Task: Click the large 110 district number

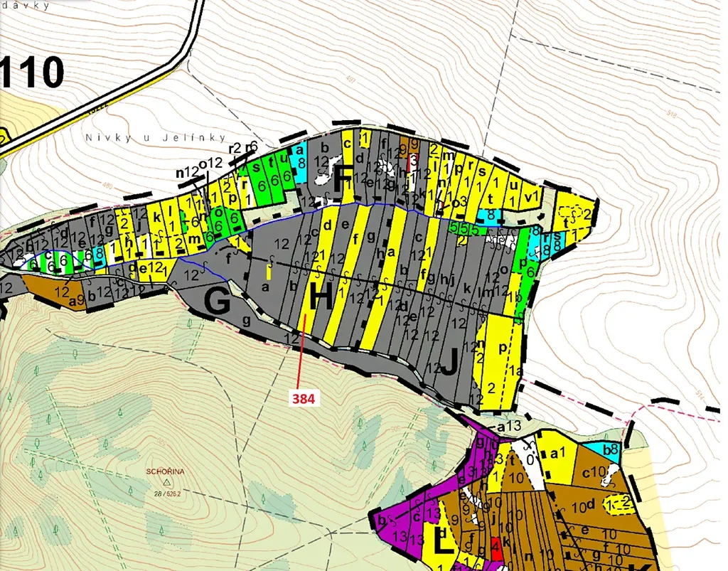Action: pyautogui.click(x=33, y=73)
